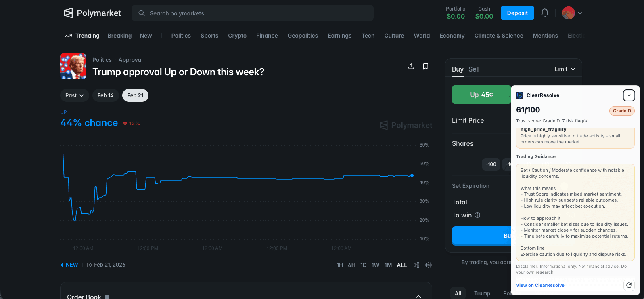
Task: Click the green Up 45¢ button
Action: [x=481, y=95]
